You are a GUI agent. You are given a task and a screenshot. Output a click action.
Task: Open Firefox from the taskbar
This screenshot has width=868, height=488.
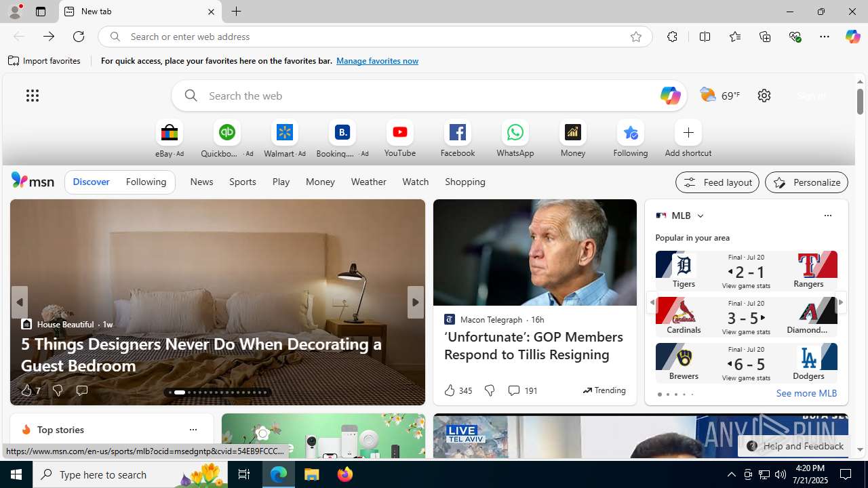click(344, 474)
